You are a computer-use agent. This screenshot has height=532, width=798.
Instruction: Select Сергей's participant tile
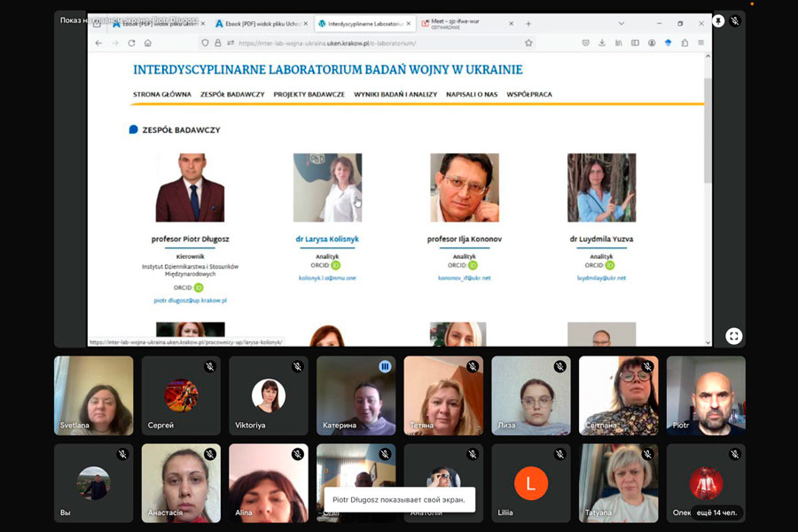coord(181,395)
